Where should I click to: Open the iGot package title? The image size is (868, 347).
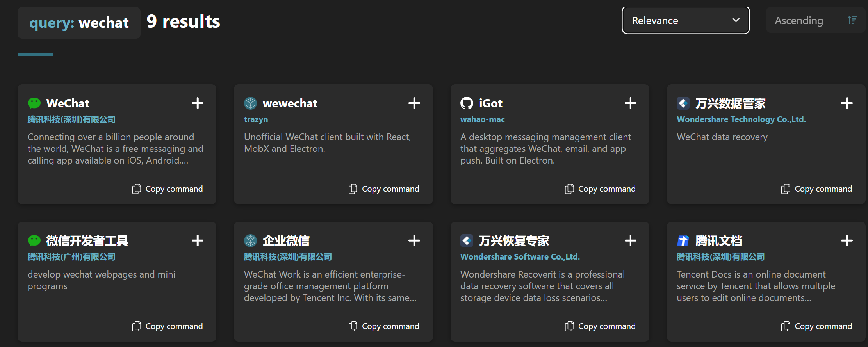(x=490, y=103)
